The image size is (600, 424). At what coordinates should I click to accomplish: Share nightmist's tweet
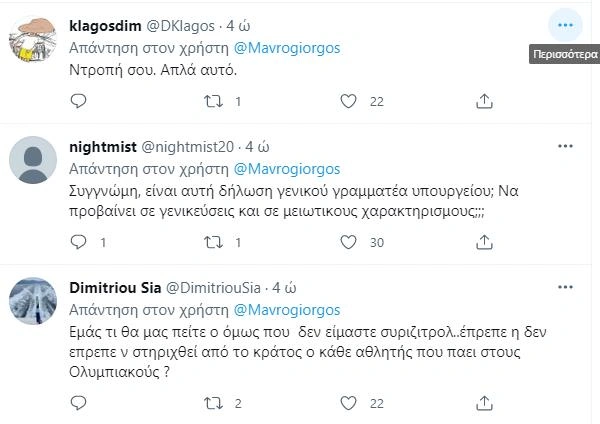point(483,242)
